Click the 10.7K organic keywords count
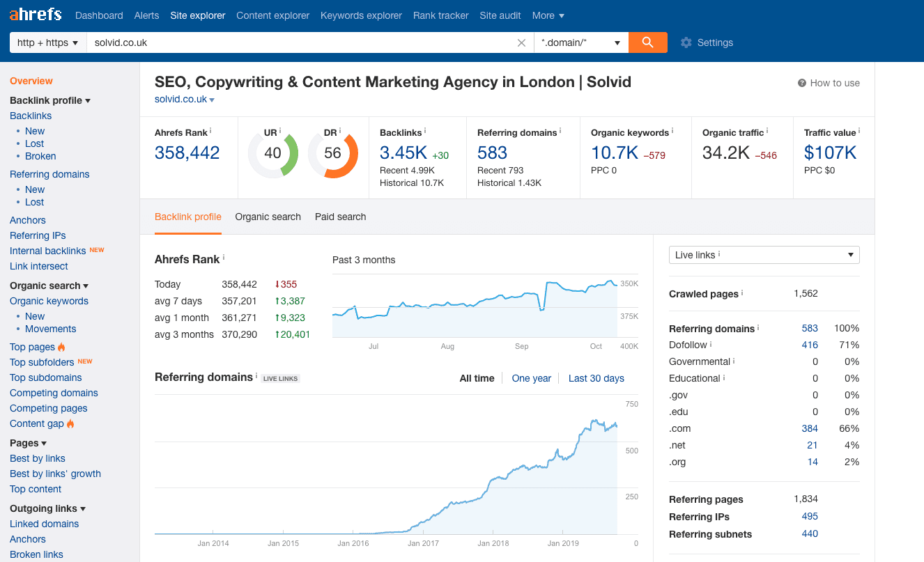This screenshot has height=562, width=924. [x=615, y=153]
